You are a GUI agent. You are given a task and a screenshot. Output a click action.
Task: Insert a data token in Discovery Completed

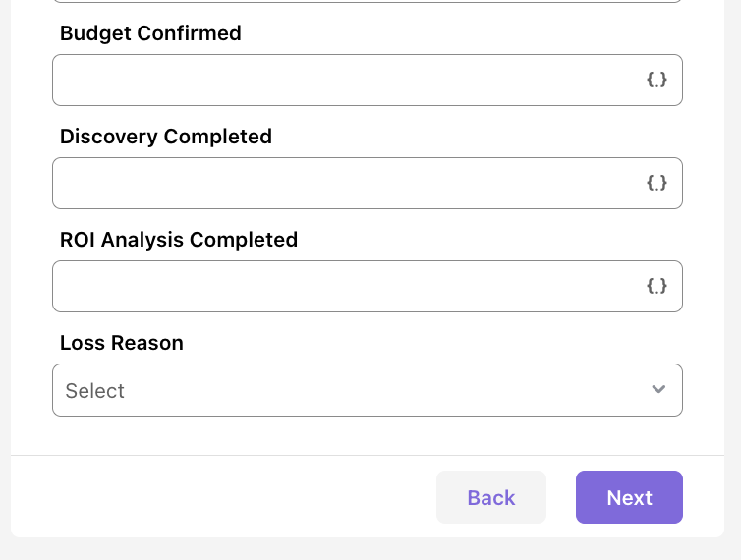point(656,183)
